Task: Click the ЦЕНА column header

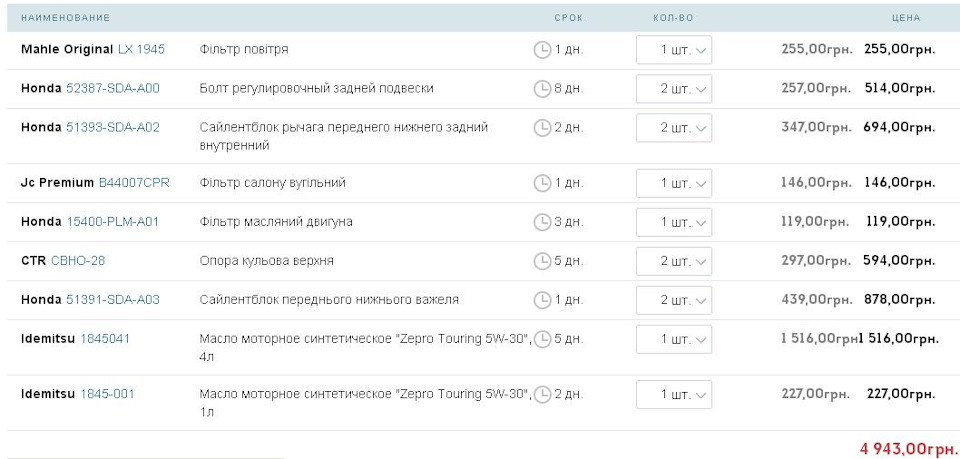Action: pos(906,18)
